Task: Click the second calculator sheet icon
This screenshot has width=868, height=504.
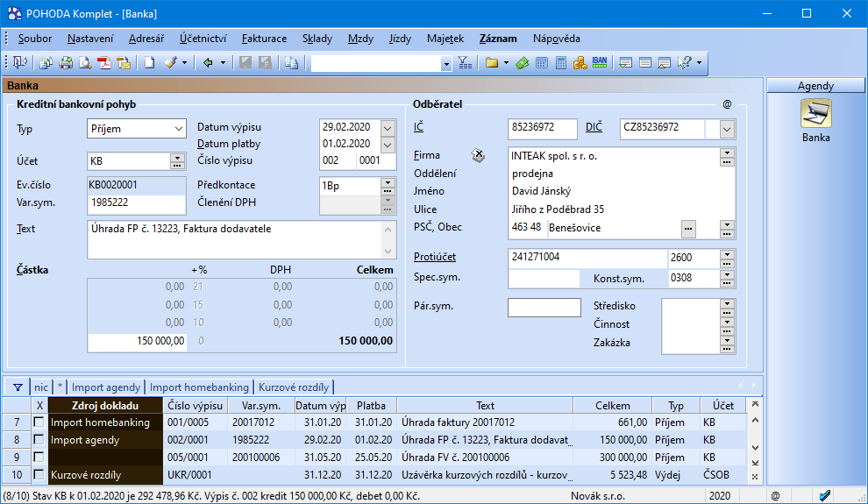Action: [x=561, y=63]
